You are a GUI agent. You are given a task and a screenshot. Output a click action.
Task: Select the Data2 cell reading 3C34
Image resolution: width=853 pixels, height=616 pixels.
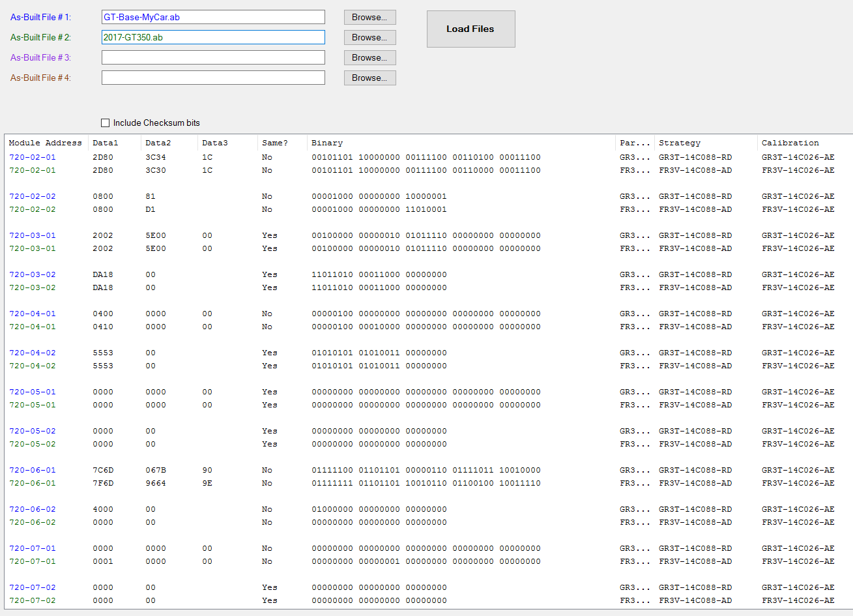(156, 157)
